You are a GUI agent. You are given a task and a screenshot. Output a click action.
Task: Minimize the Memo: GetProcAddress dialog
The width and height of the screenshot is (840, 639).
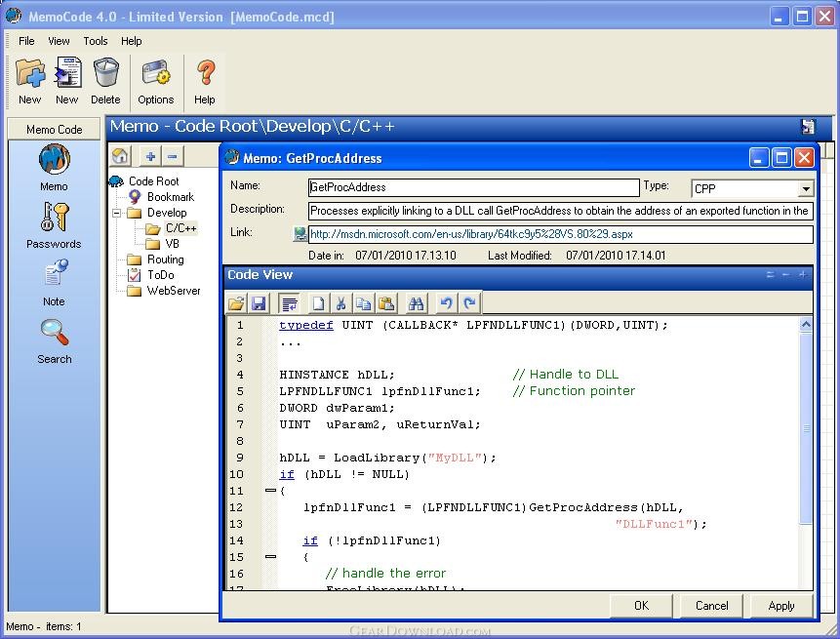(x=759, y=158)
